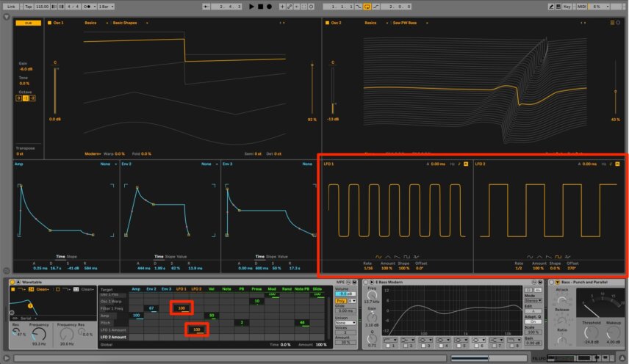Open Unison mode None dropdown

pos(345,322)
